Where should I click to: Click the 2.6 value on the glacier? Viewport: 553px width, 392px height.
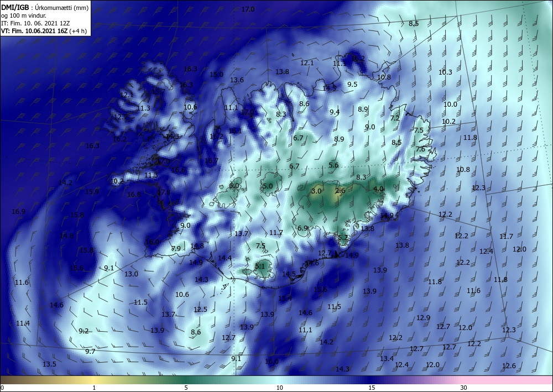tap(340, 191)
